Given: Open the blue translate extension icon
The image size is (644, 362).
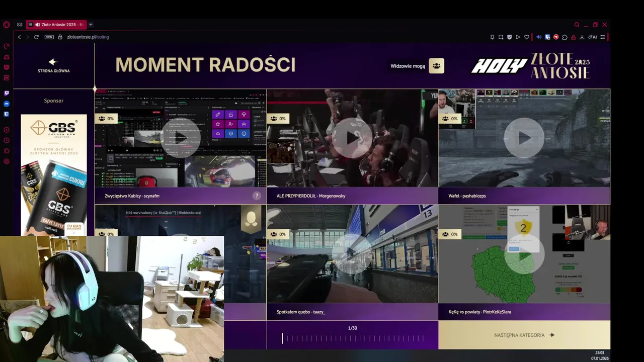Looking at the screenshot, I should point(547,37).
